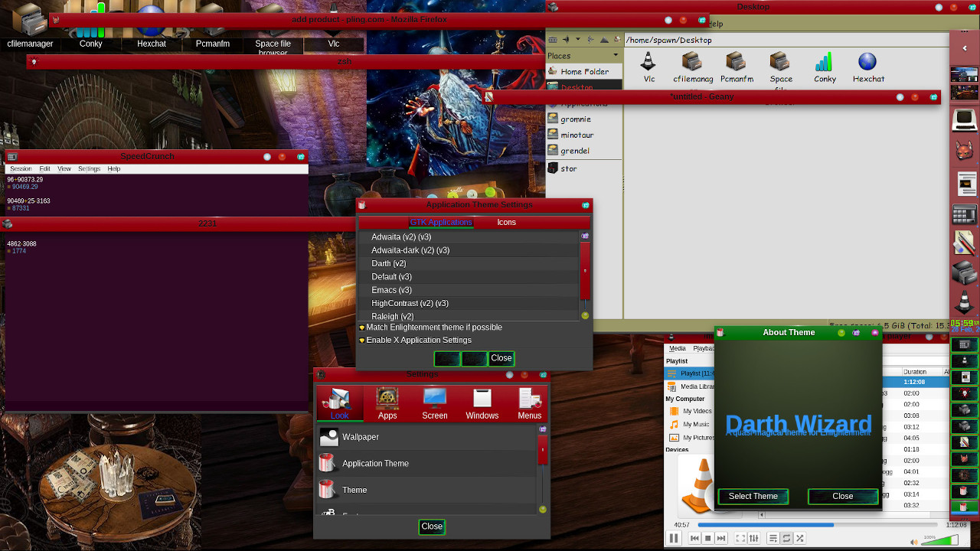Switch to Icons tab in theme settings
This screenshot has width=980, height=551.
coord(507,223)
